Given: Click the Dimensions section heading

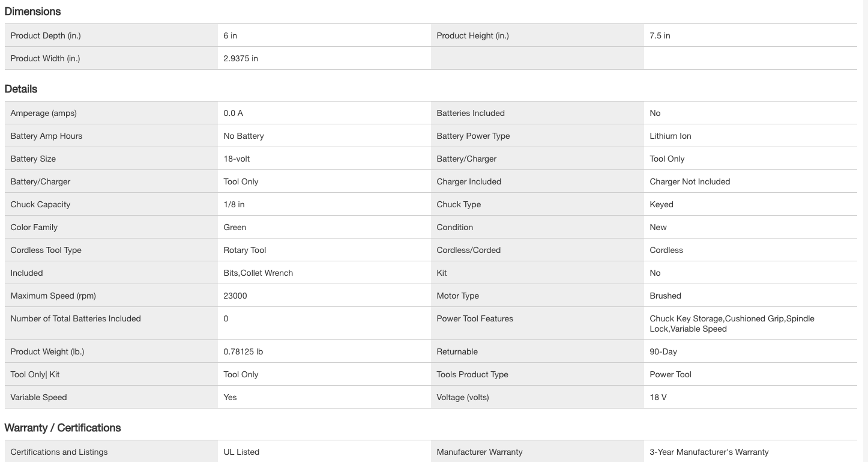Looking at the screenshot, I should (x=32, y=11).
